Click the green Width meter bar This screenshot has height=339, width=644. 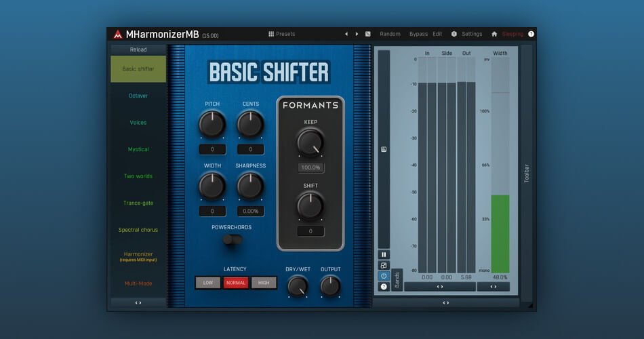coord(500,234)
